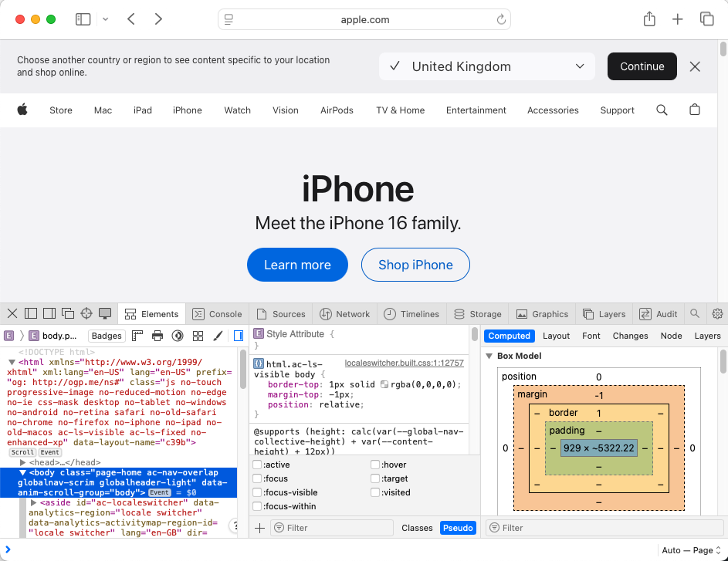The width and height of the screenshot is (728, 561).
Task: Add new style rule plus icon
Action: coord(260,528)
